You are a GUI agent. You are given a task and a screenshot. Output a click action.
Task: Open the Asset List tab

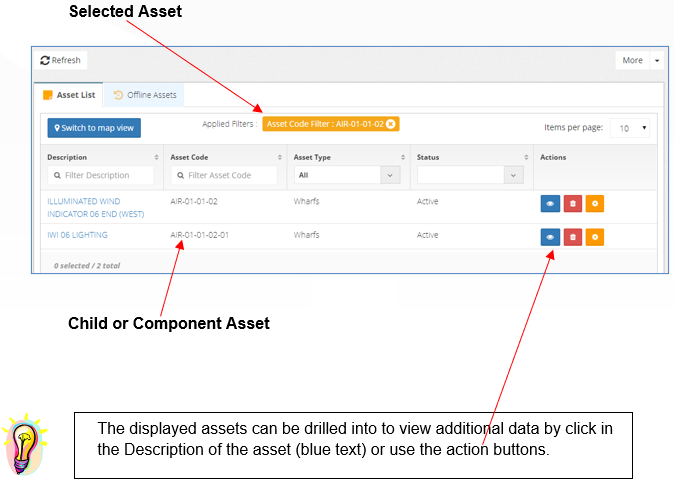pyautogui.click(x=69, y=95)
